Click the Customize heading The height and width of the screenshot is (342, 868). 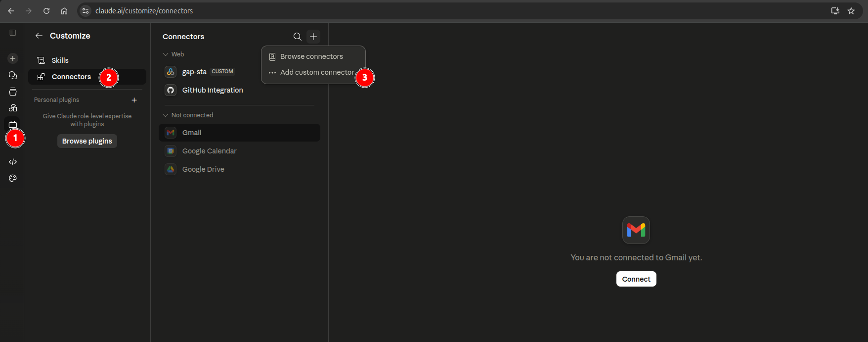click(70, 36)
